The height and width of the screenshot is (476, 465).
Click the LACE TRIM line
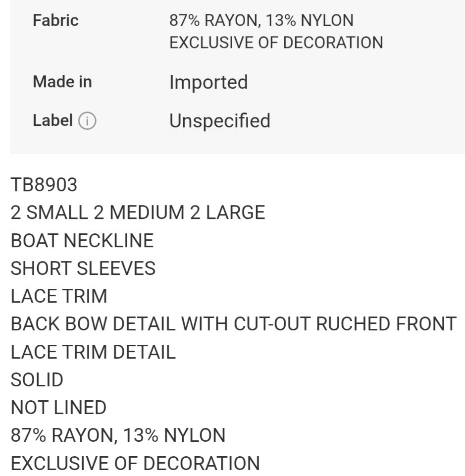[59, 296]
